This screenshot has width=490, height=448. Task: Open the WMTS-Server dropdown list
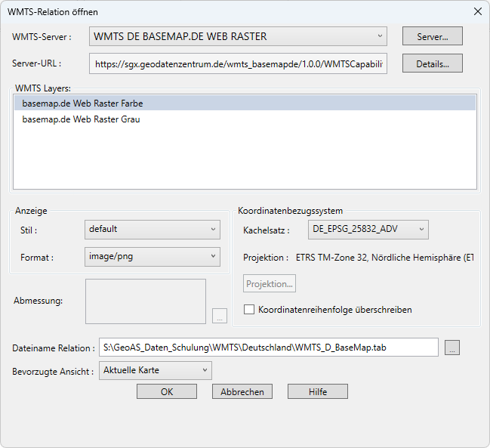click(x=238, y=36)
